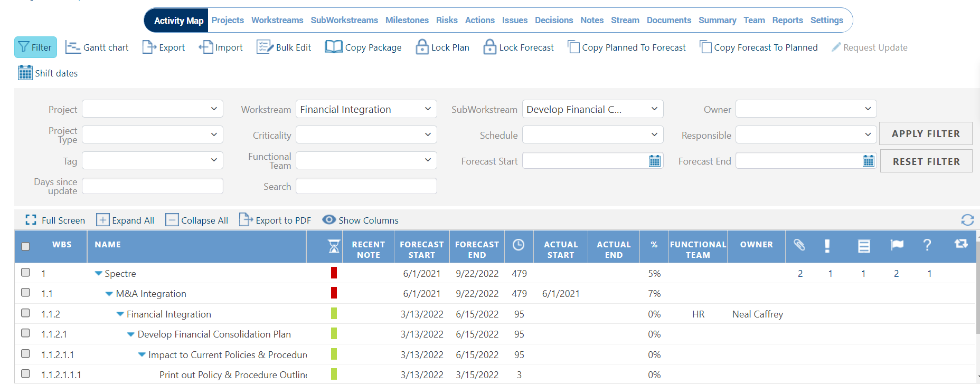980x385 pixels.
Task: Click the retweet arrows column header
Action: pyautogui.click(x=961, y=244)
